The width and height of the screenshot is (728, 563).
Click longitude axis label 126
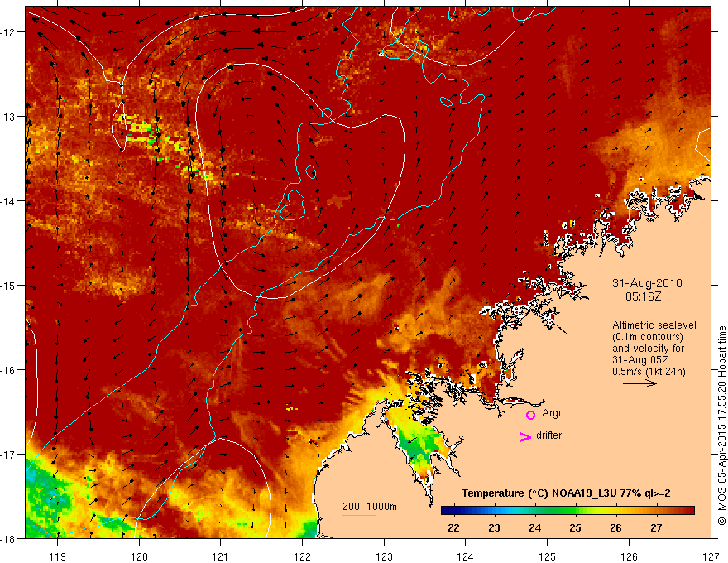pyautogui.click(x=629, y=556)
